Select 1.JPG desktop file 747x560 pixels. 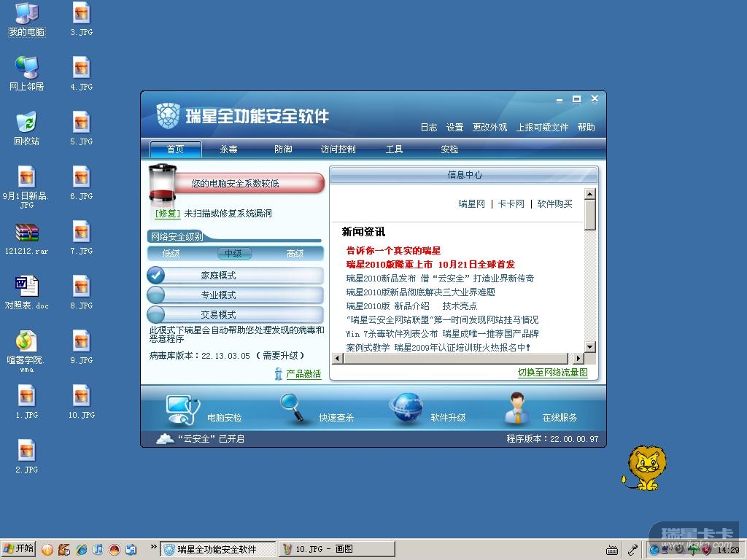tap(27, 402)
